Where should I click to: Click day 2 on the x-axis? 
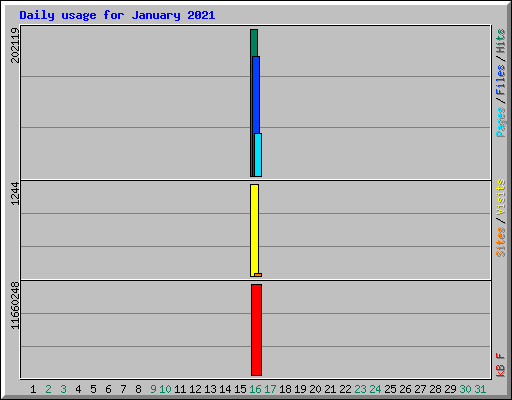click(48, 389)
